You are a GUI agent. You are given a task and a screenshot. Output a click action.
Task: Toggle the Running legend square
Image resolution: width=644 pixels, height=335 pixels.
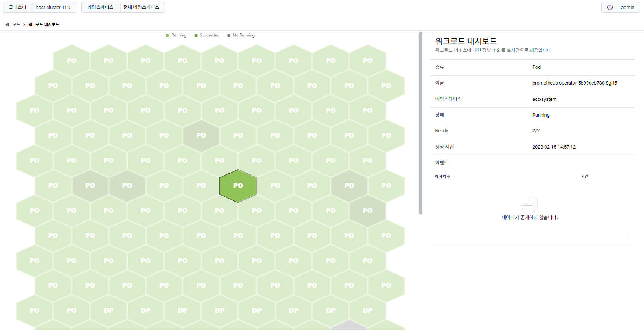click(168, 35)
